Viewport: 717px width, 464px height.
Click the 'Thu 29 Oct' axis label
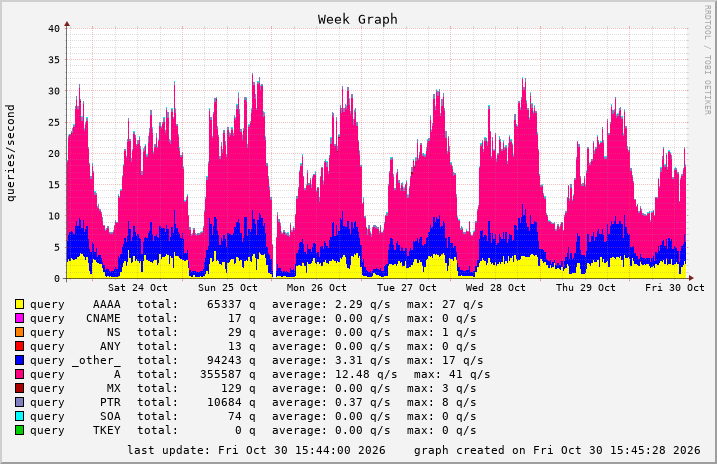[586, 288]
